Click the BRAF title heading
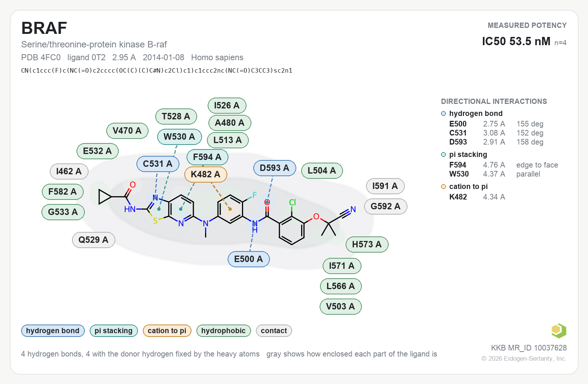 coord(44,28)
